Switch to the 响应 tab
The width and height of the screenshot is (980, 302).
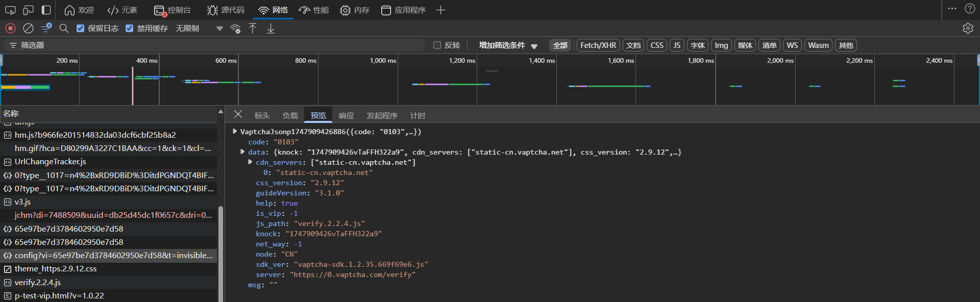pyautogui.click(x=346, y=116)
